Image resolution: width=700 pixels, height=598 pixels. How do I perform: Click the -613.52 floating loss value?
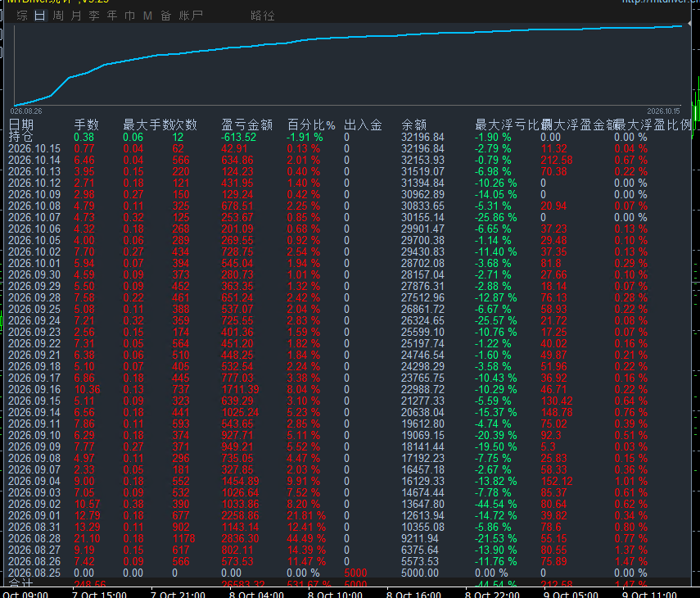click(239, 137)
